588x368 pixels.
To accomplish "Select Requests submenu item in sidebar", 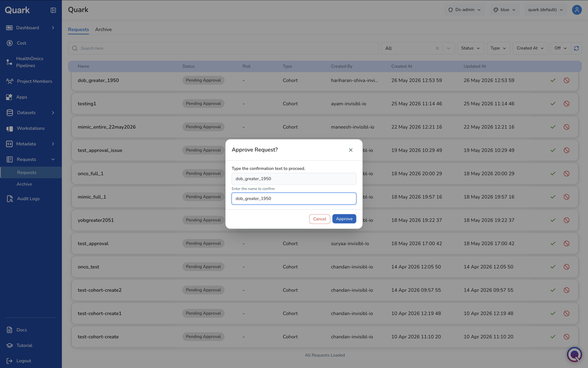I will coord(31,172).
